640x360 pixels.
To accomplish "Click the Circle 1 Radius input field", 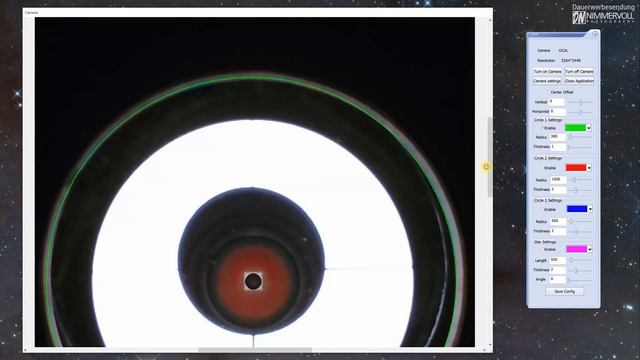I will 558,137.
